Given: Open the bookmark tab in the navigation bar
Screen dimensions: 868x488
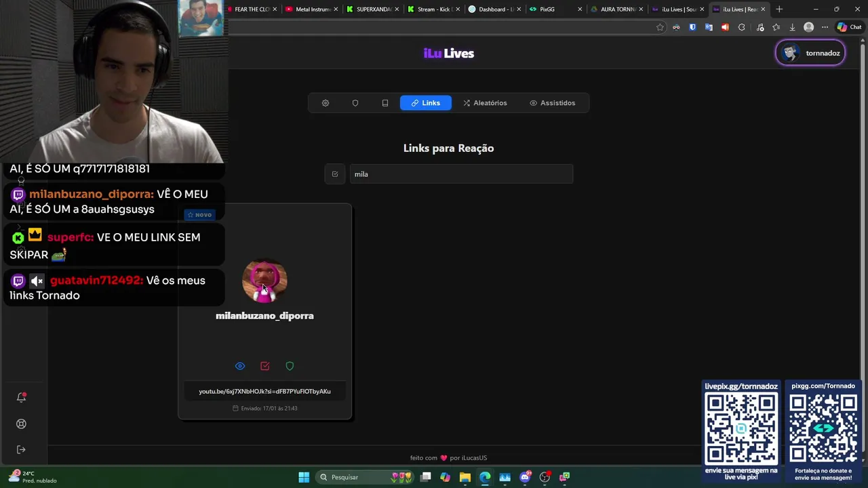Looking at the screenshot, I should tap(385, 103).
